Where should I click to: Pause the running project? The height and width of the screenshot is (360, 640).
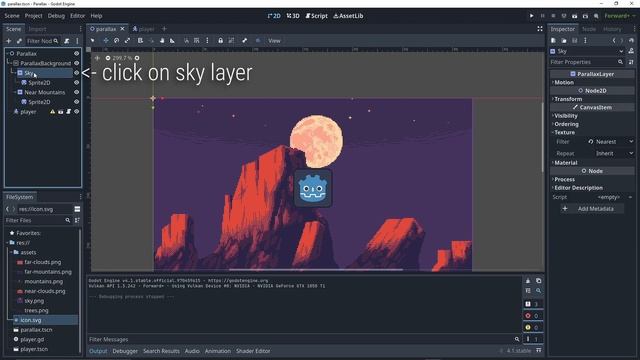542,16
